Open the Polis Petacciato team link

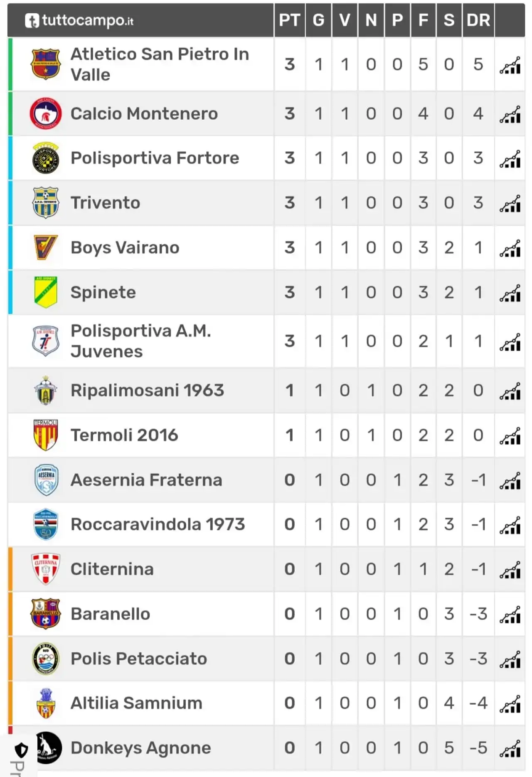click(139, 659)
